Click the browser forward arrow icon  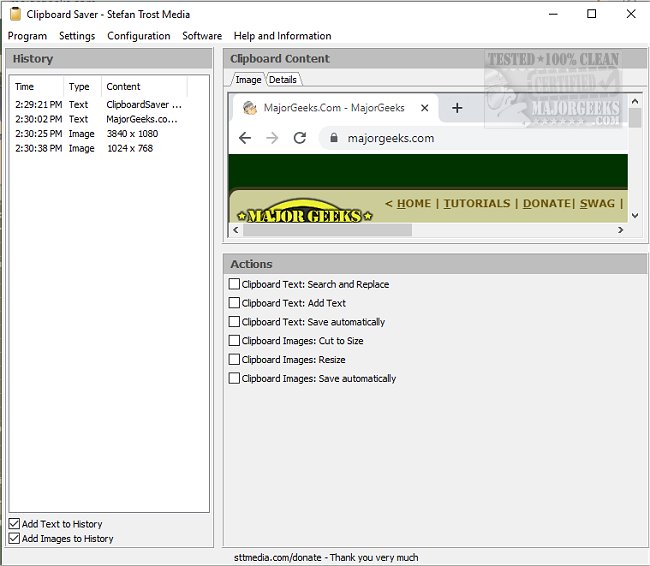(x=272, y=138)
